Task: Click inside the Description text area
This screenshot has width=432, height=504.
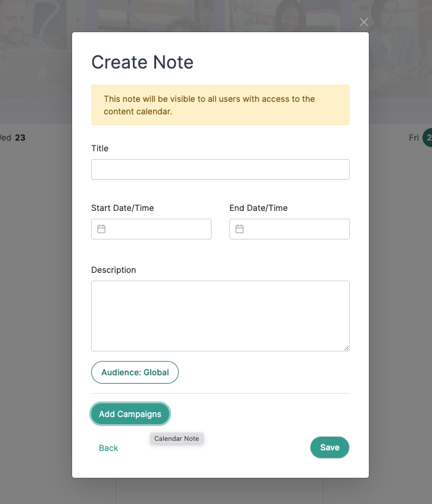Action: (220, 316)
